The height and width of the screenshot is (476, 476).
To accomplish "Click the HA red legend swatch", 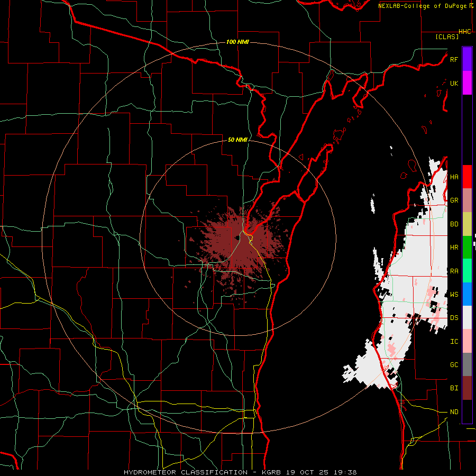I will (x=467, y=177).
